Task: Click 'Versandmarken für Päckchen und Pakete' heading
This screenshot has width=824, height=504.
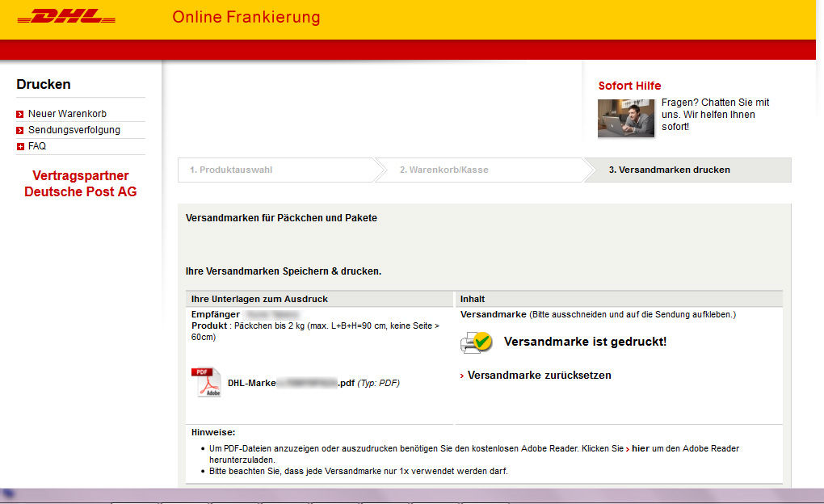Action: click(x=281, y=217)
